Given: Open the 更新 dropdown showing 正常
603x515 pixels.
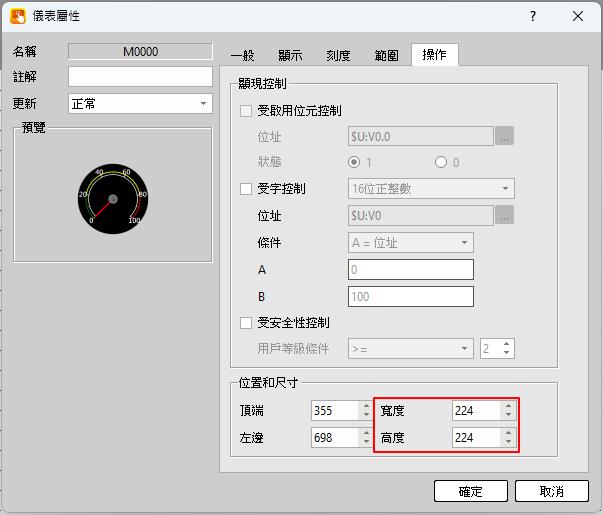Looking at the screenshot, I should click(139, 104).
